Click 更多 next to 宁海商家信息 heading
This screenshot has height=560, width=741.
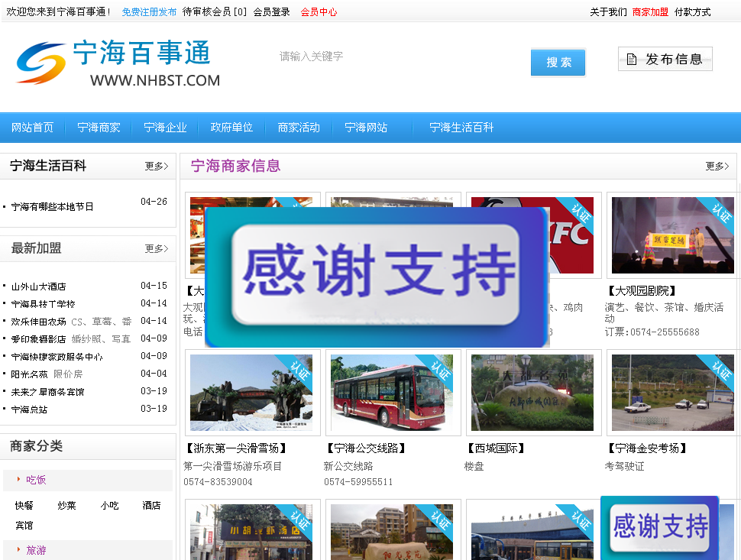[717, 166]
